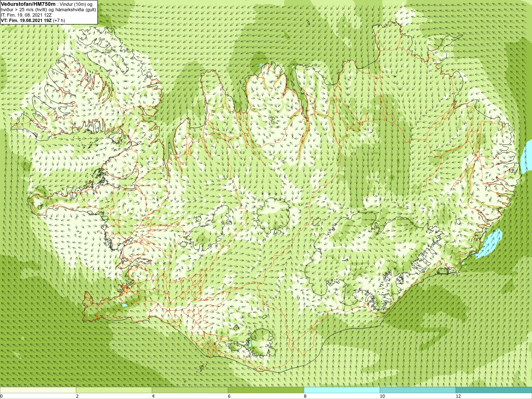Click the light green 2–4 m/s legend color
This screenshot has width=532, height=399.
pos(114,390)
